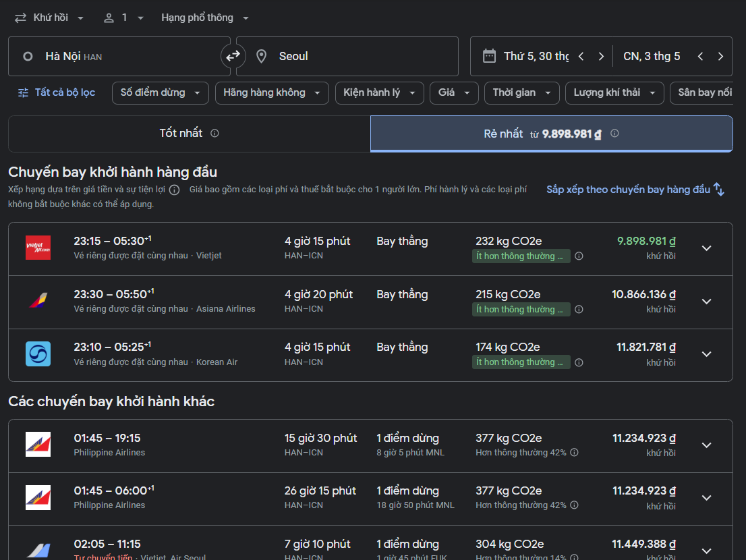This screenshot has height=560, width=746.
Task: Go to previous return date
Action: 700,57
